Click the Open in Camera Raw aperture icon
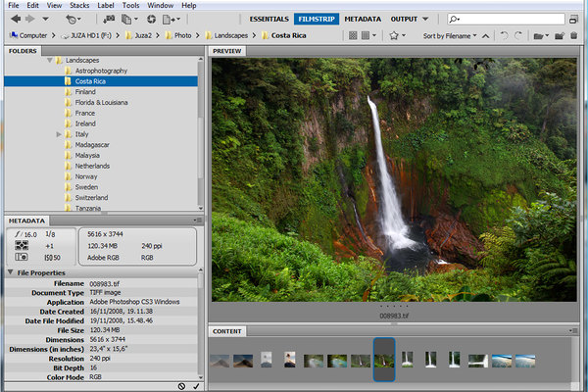 [152, 19]
